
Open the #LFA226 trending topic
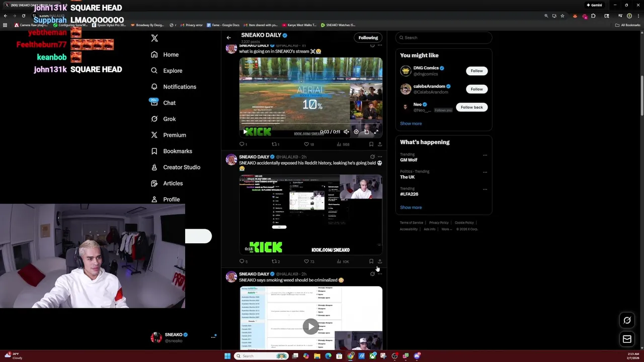pos(409,194)
